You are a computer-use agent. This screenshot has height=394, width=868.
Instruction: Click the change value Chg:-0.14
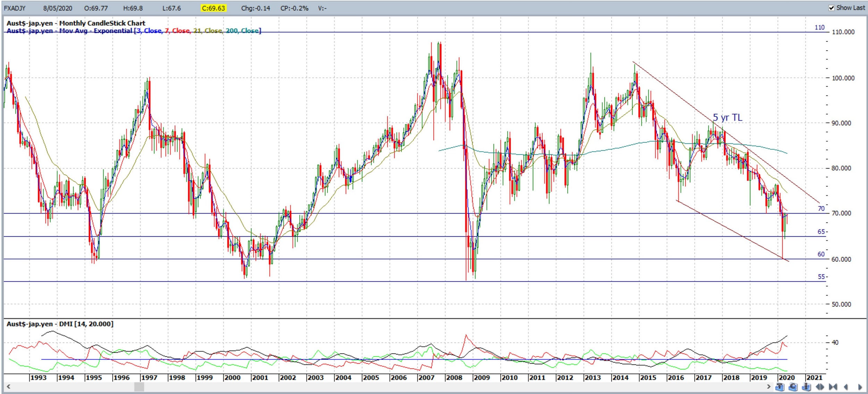pyautogui.click(x=256, y=8)
